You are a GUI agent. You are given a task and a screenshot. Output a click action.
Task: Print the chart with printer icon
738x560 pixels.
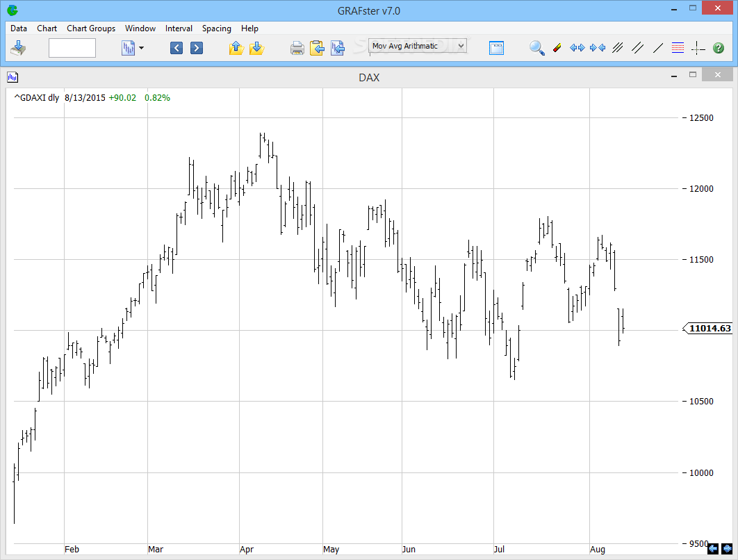point(297,48)
